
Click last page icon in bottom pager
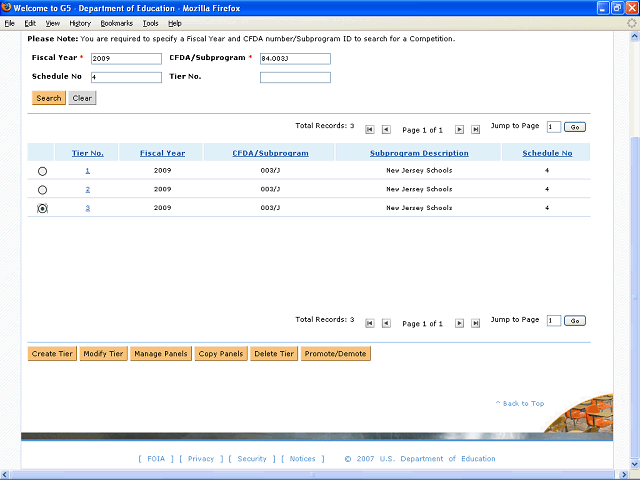[x=476, y=323]
